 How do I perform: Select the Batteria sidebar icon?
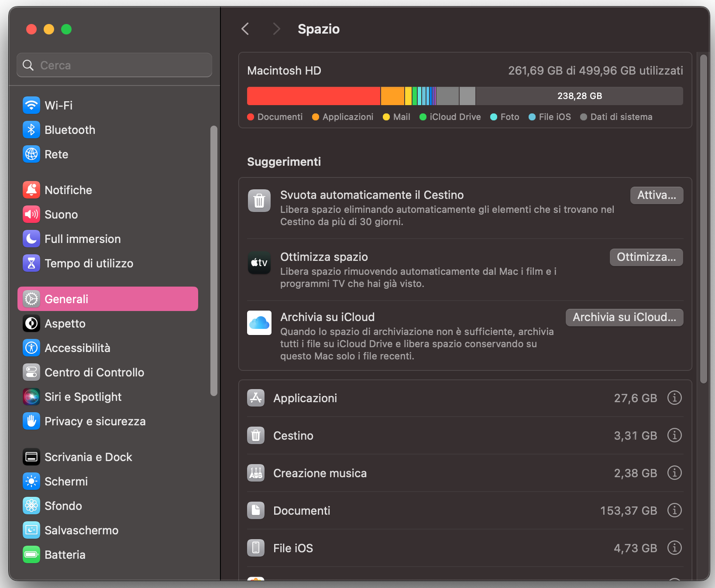coord(31,554)
